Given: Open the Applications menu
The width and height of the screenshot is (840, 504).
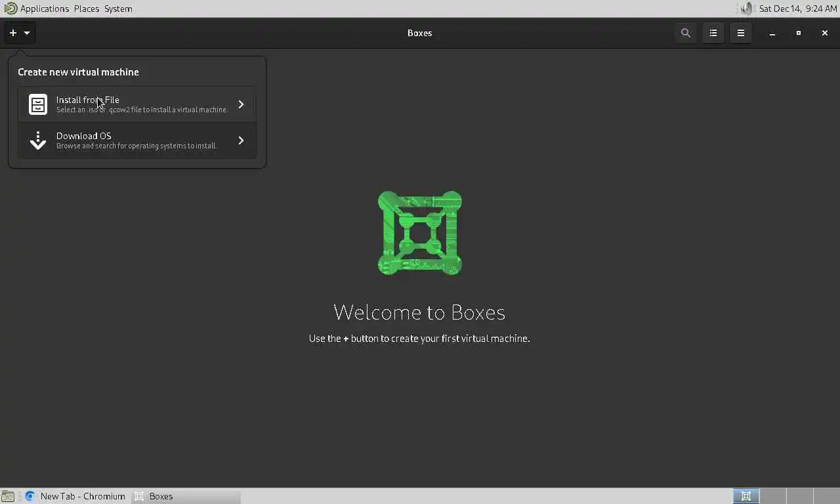Looking at the screenshot, I should point(45,9).
